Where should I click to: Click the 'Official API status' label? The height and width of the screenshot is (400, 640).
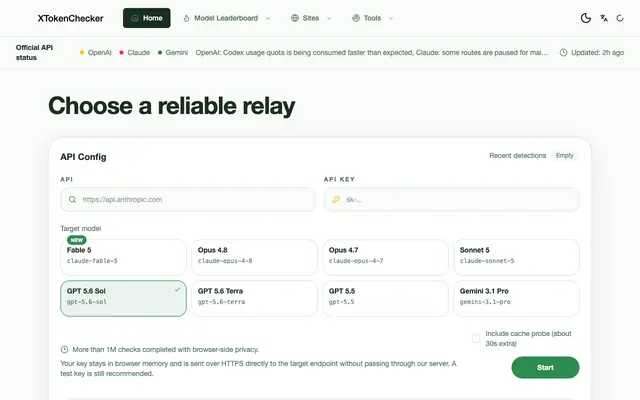pyautogui.click(x=34, y=53)
